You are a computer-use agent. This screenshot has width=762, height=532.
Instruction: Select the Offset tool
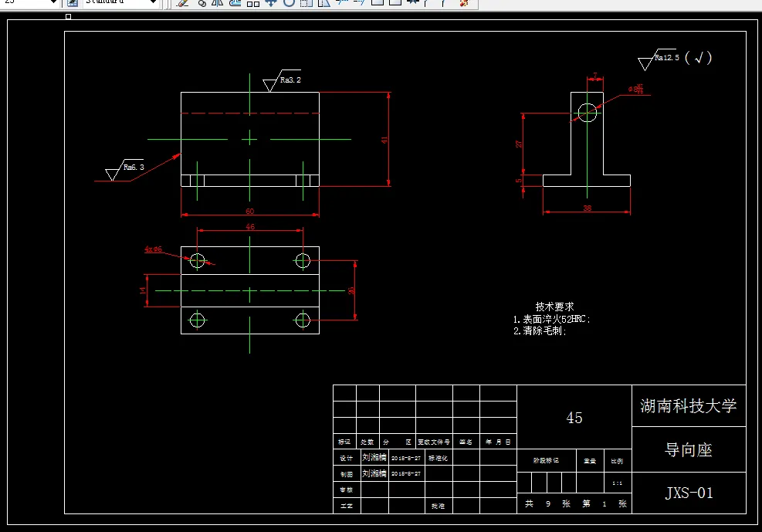click(235, 2)
